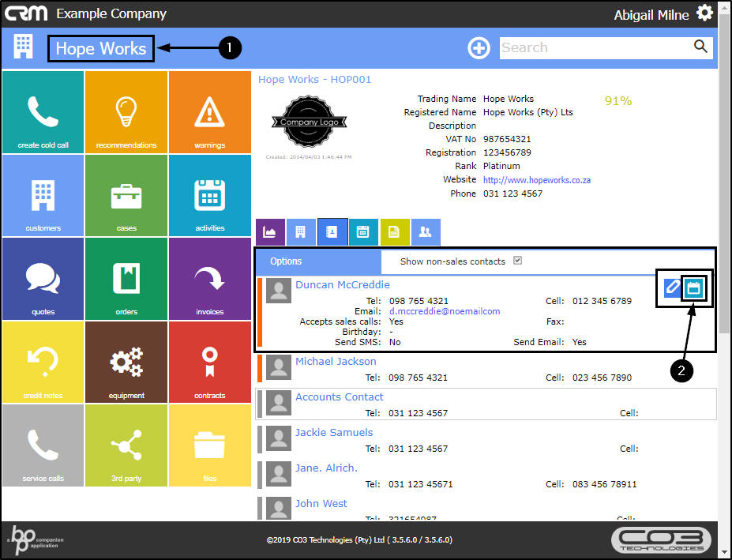Screen dimensions: 732x560
Task: Toggle Show non-sales contacts checkbox
Action: (x=517, y=260)
